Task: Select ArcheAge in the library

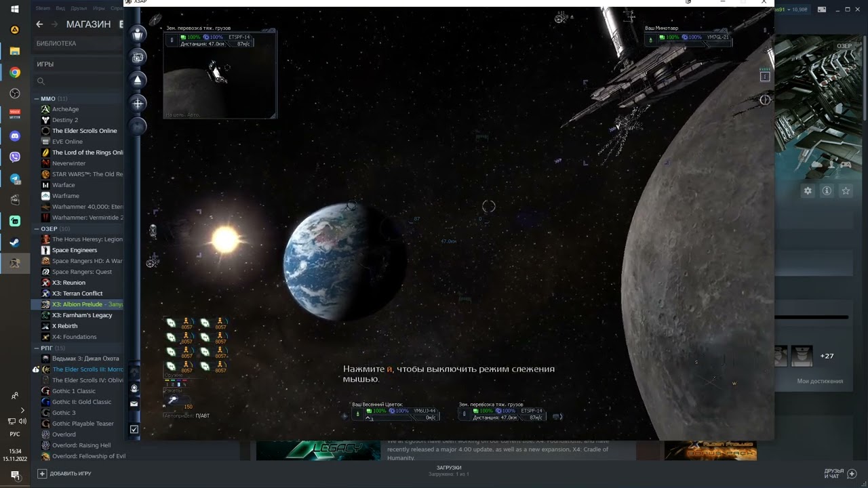Action: (65, 109)
